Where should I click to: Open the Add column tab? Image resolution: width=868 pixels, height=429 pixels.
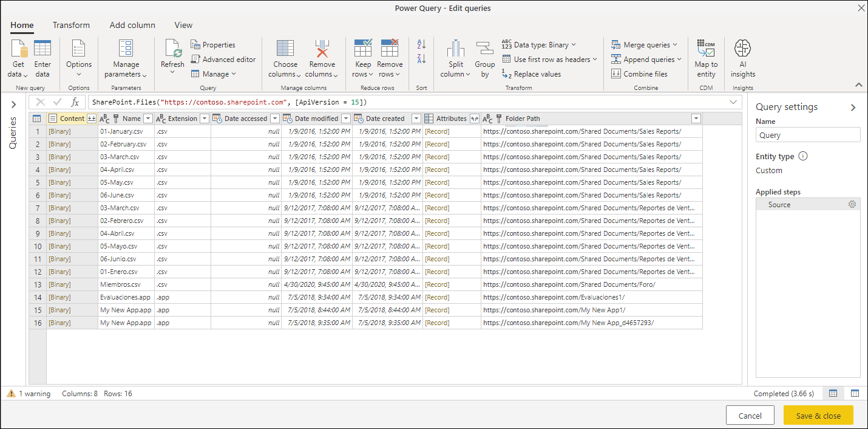(132, 25)
